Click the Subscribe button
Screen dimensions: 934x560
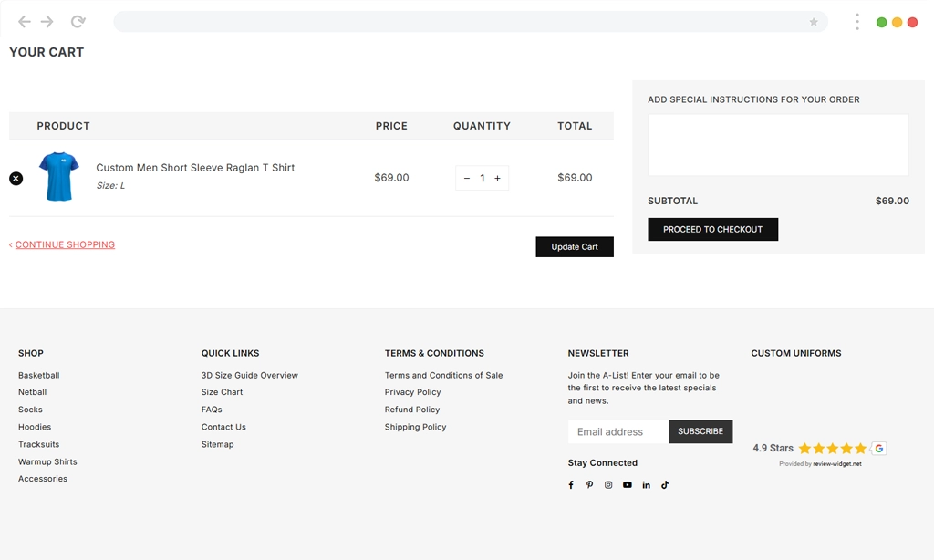(x=700, y=430)
